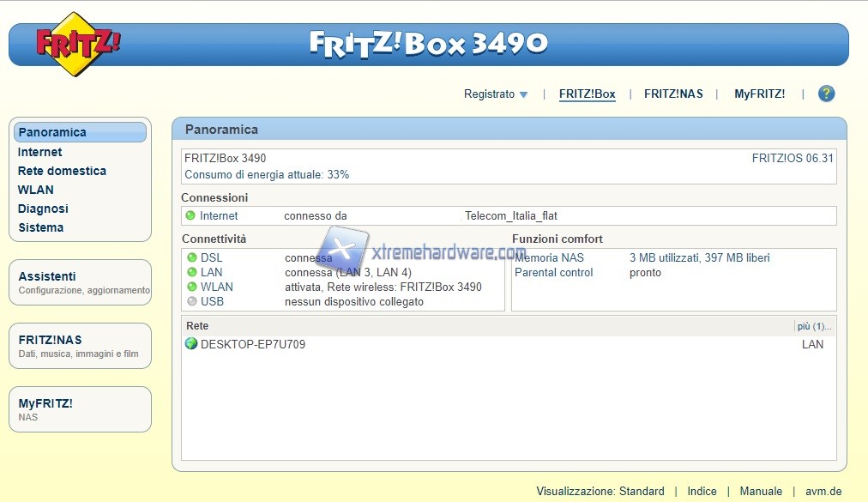Open the WLAN sidebar section

[x=35, y=190]
